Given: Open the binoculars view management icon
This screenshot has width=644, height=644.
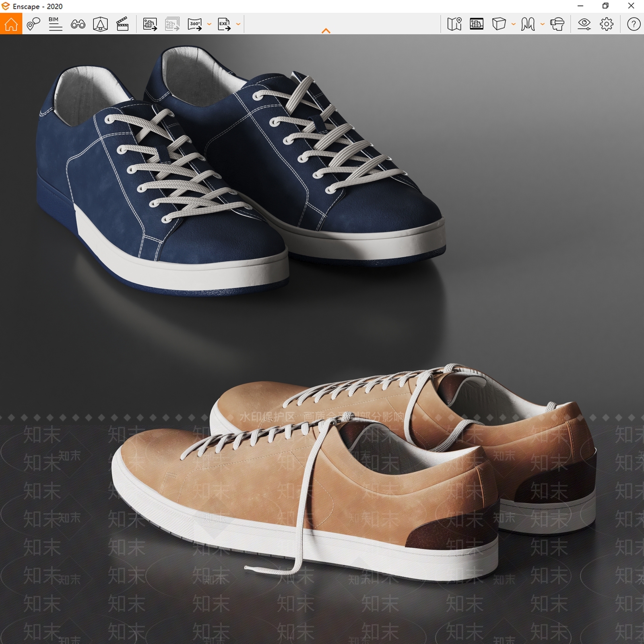Looking at the screenshot, I should pyautogui.click(x=78, y=25).
